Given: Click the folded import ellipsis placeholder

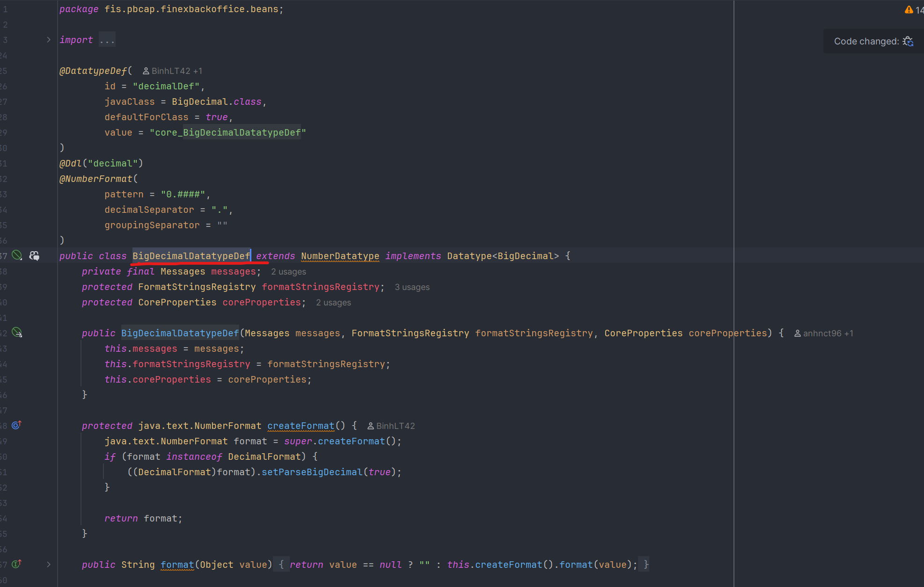Looking at the screenshot, I should [107, 40].
